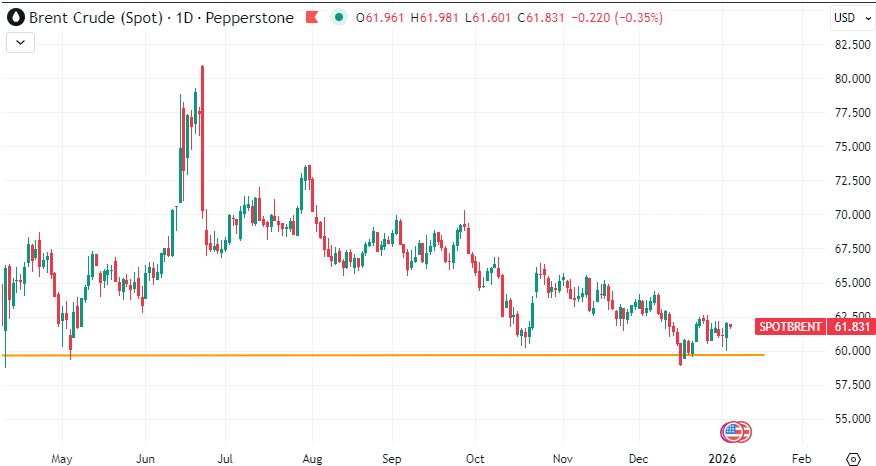Image resolution: width=876 pixels, height=466 pixels.
Task: Open chart settings icon at bottom-right corner
Action: coord(852,458)
